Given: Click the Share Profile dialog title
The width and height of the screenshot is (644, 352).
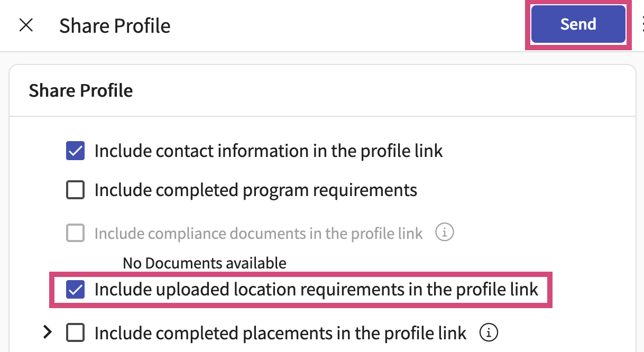Looking at the screenshot, I should tap(115, 25).
